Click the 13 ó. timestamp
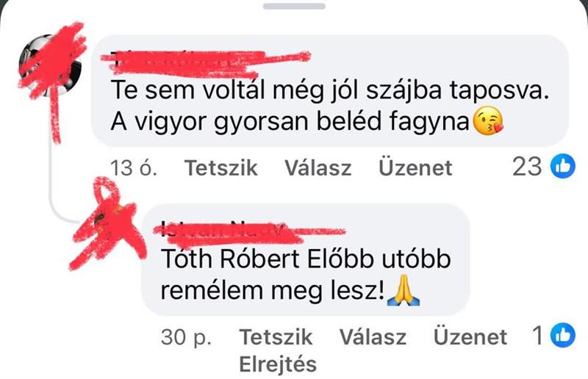This screenshot has width=588, height=379. (x=134, y=167)
